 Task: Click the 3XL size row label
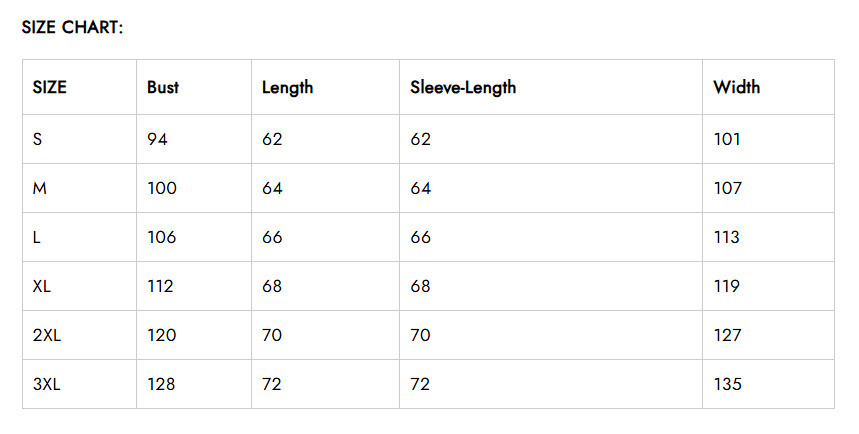(47, 384)
